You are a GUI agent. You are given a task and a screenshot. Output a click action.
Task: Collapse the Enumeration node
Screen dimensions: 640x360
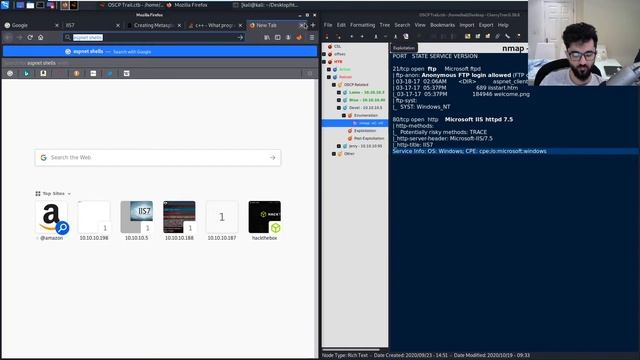click(344, 116)
